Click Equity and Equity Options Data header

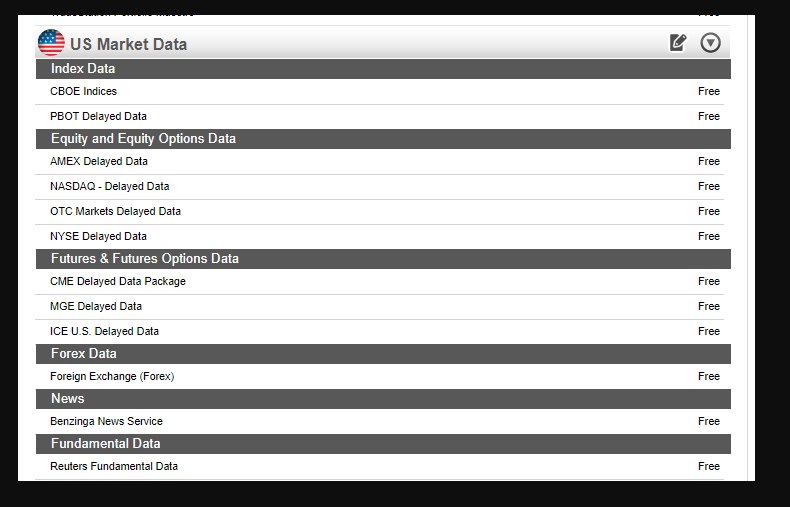point(383,139)
